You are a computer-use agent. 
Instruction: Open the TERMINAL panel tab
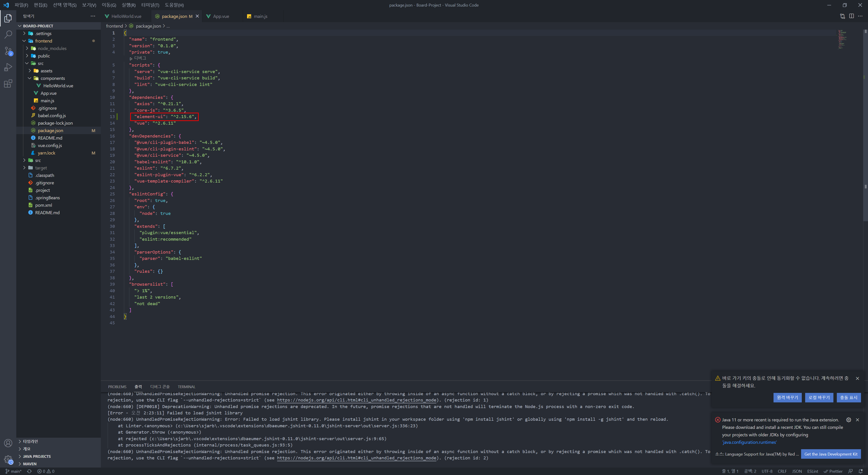click(186, 387)
